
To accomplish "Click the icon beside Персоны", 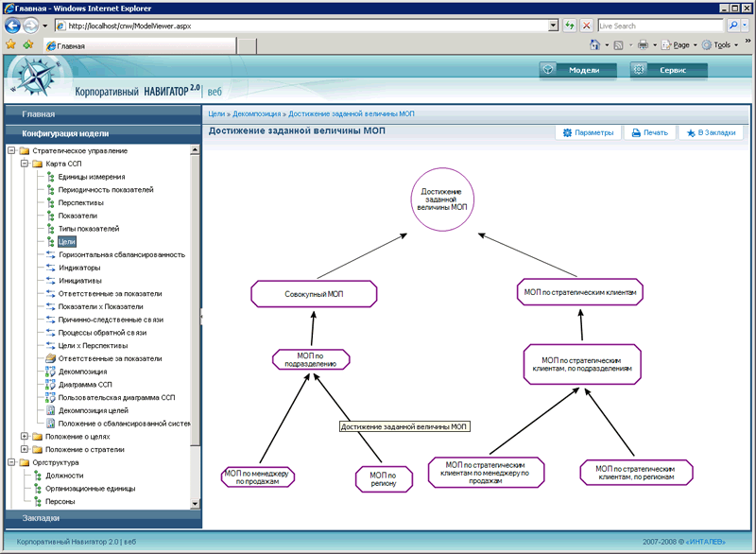I will pyautogui.click(x=38, y=501).
